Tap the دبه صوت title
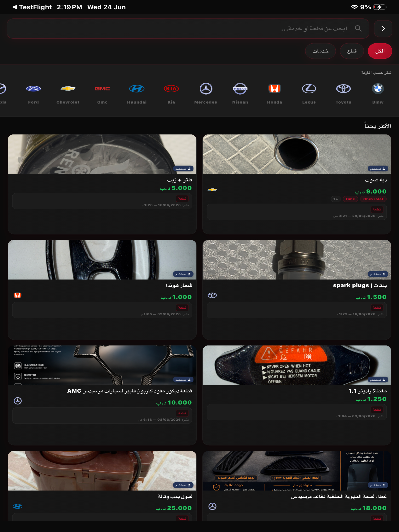The width and height of the screenshot is (399, 532). click(x=376, y=180)
